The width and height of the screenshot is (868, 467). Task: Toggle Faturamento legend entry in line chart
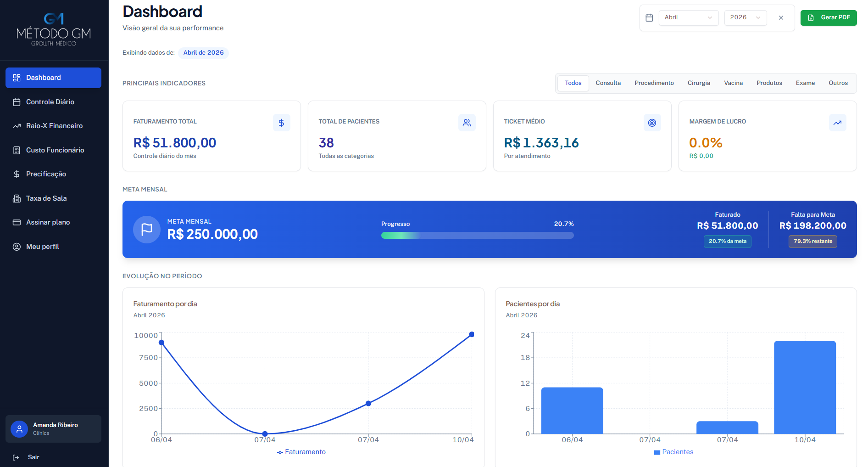point(301,452)
